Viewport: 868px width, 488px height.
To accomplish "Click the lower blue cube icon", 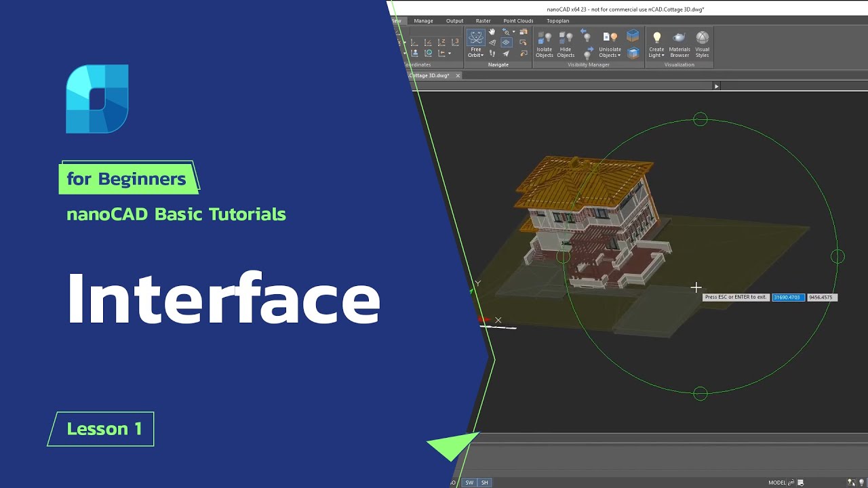I will pos(633,53).
